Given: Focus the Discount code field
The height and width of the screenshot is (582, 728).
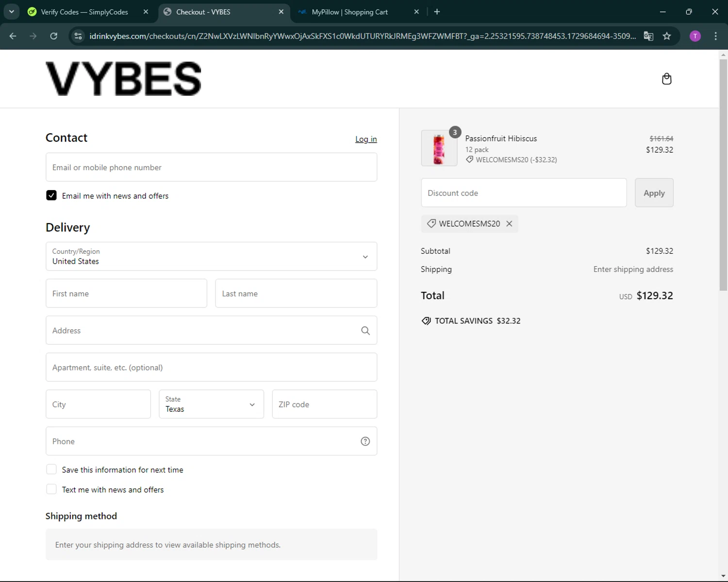Looking at the screenshot, I should pyautogui.click(x=524, y=193).
